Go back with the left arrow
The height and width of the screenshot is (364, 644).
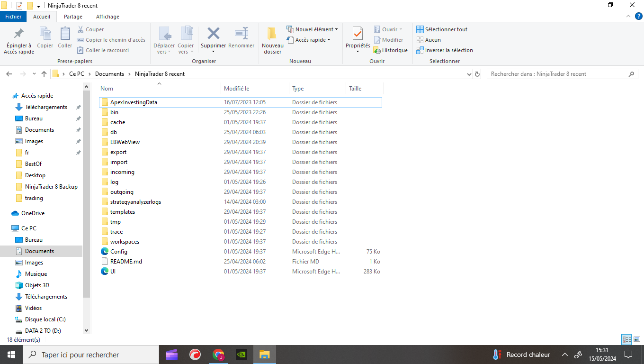pos(9,74)
